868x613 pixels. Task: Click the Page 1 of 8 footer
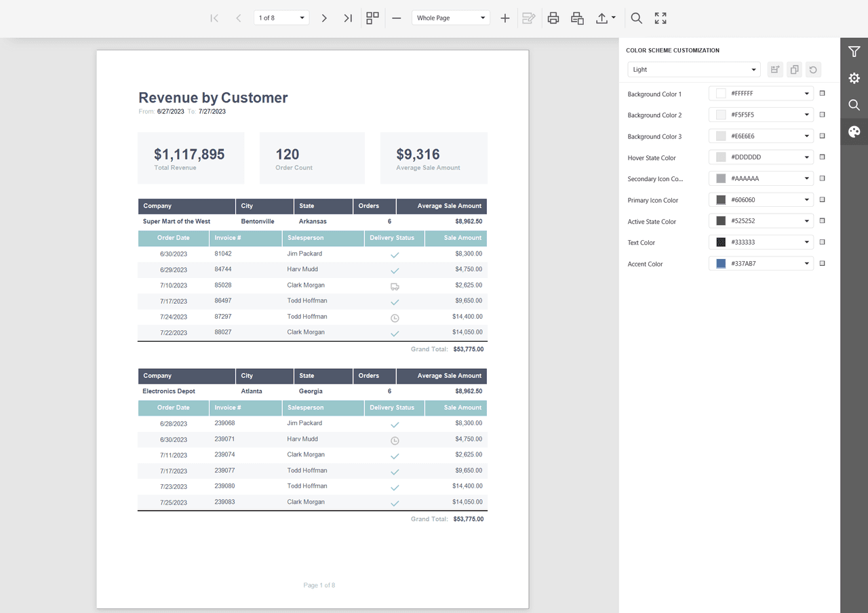coord(319,585)
